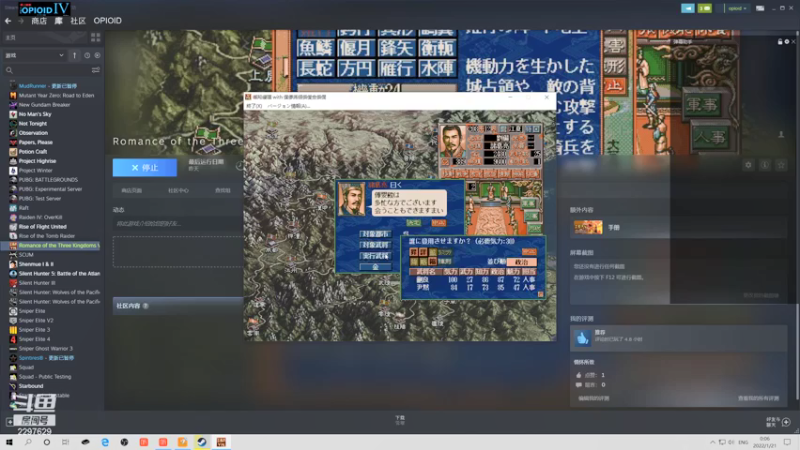Open the Windows notification center icon

click(787, 442)
